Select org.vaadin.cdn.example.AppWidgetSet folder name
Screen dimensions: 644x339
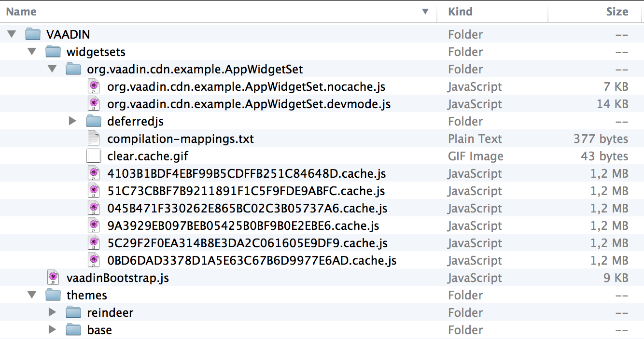click(195, 69)
